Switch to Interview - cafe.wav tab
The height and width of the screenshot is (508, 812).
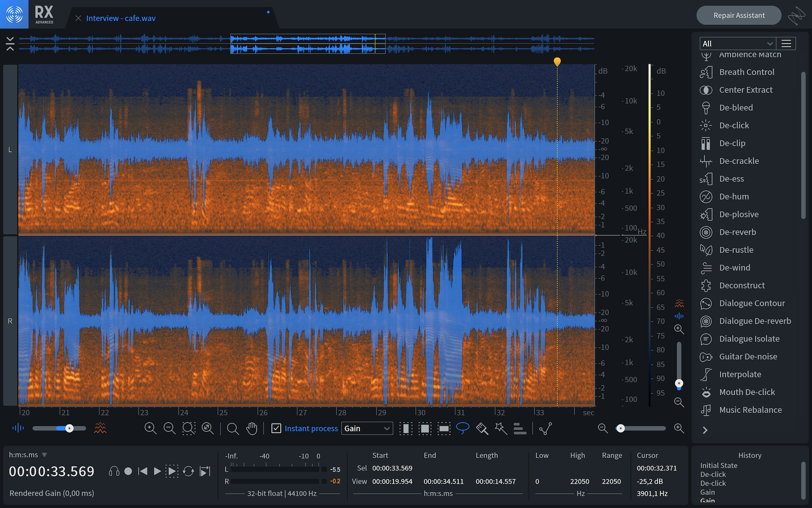pos(121,18)
